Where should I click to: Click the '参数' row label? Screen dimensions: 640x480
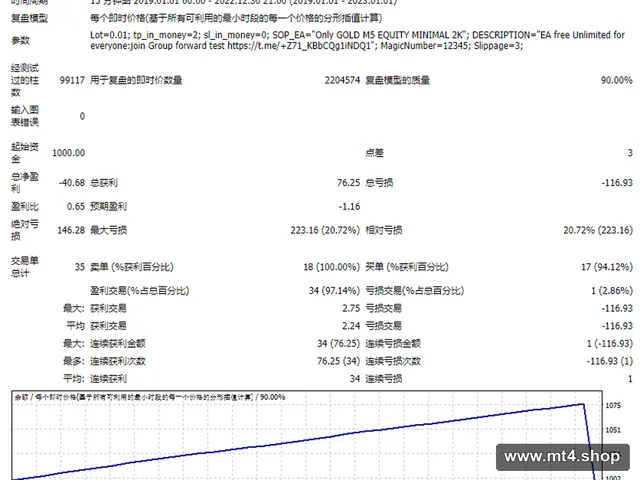coord(20,40)
